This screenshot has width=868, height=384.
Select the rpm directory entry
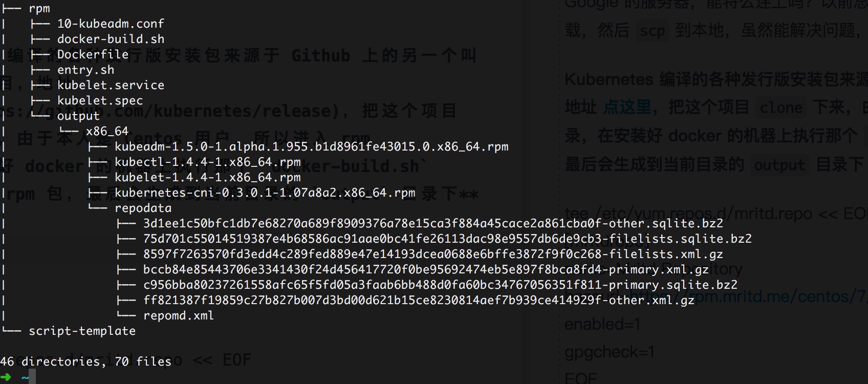click(39, 8)
